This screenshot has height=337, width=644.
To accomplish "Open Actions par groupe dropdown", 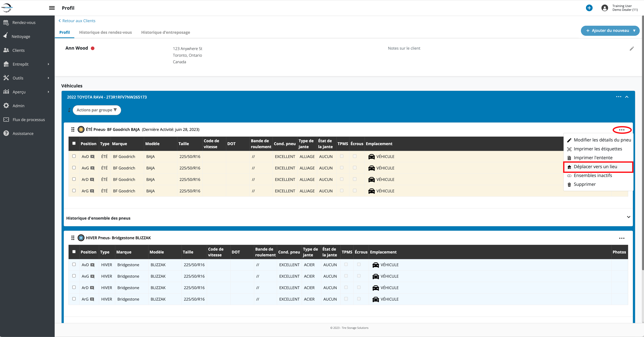I will pos(97,110).
